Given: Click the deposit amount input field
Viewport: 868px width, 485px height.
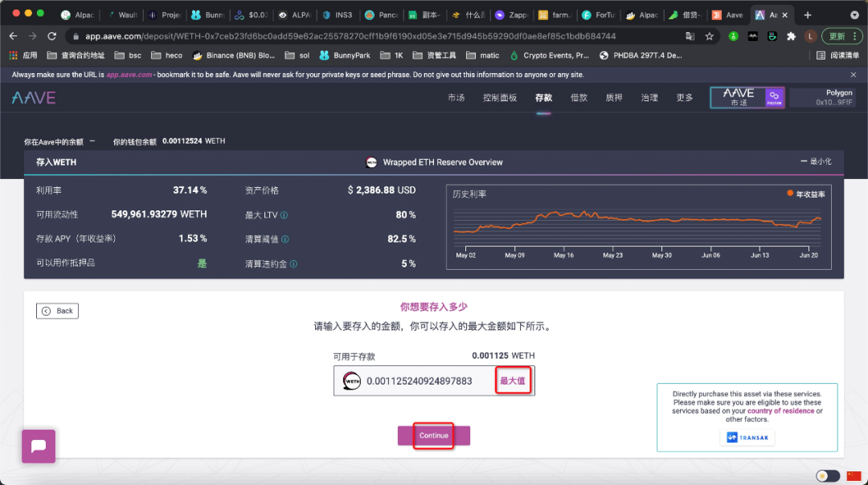Looking at the screenshot, I should pyautogui.click(x=426, y=381).
